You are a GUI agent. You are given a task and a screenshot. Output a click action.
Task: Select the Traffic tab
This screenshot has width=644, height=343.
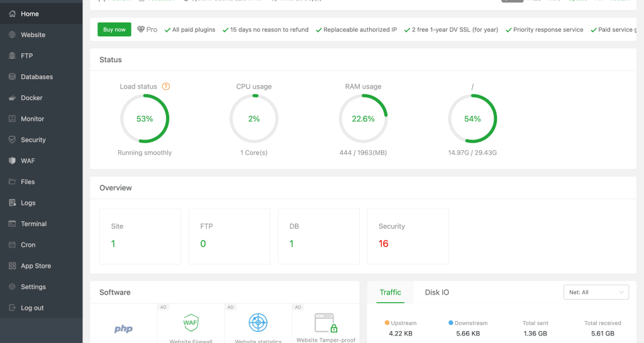pyautogui.click(x=390, y=292)
